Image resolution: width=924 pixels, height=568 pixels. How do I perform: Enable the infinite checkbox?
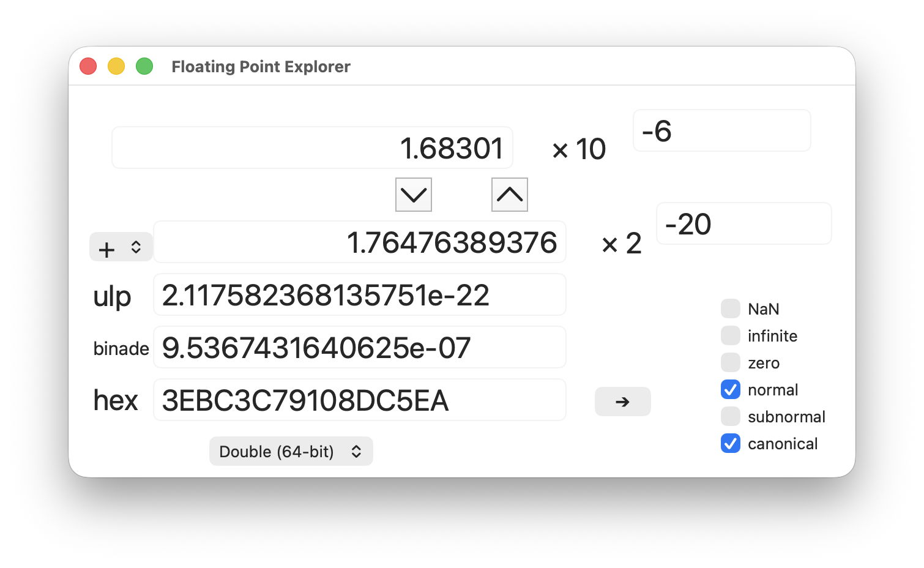[x=731, y=335]
